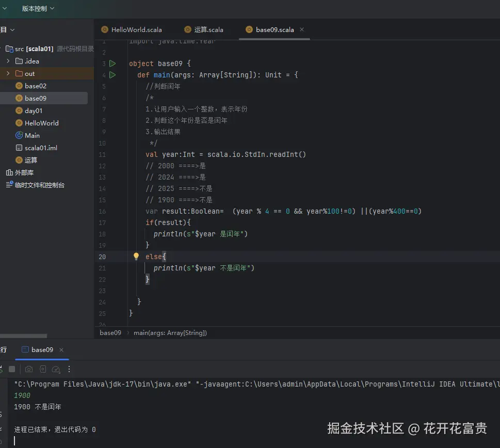500x448 pixels.
Task: Select the out folder in project tree
Action: pyautogui.click(x=29, y=74)
